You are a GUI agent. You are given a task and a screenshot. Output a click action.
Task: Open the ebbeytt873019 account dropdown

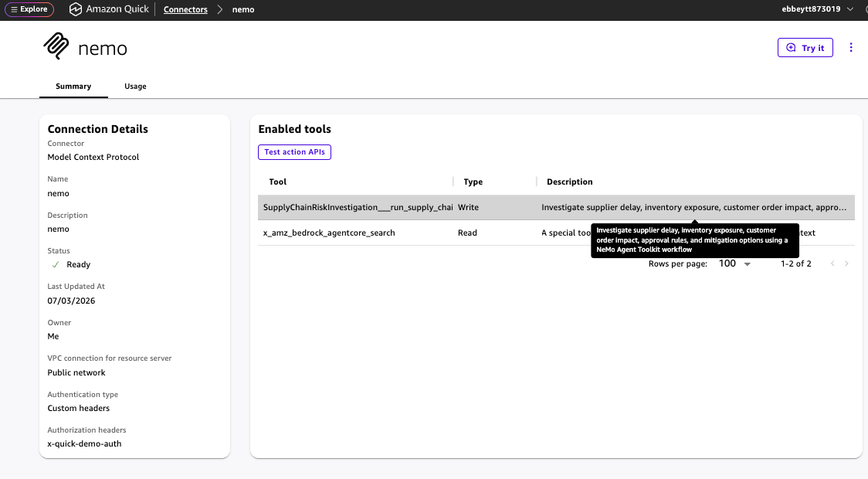point(817,8)
